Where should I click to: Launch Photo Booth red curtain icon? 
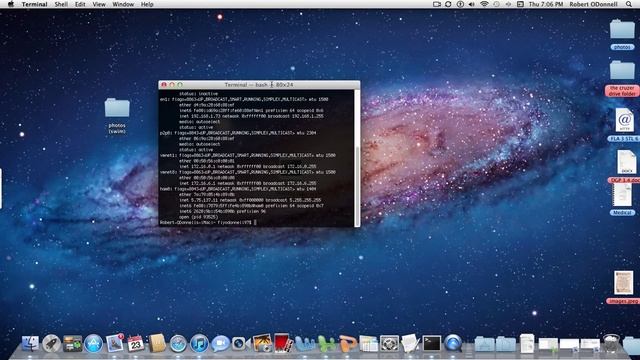coord(283,343)
